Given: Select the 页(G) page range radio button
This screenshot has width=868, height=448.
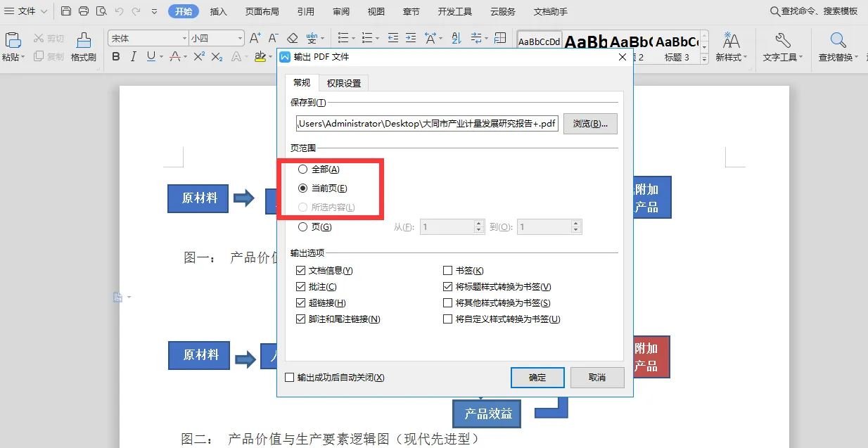Looking at the screenshot, I should click(302, 226).
